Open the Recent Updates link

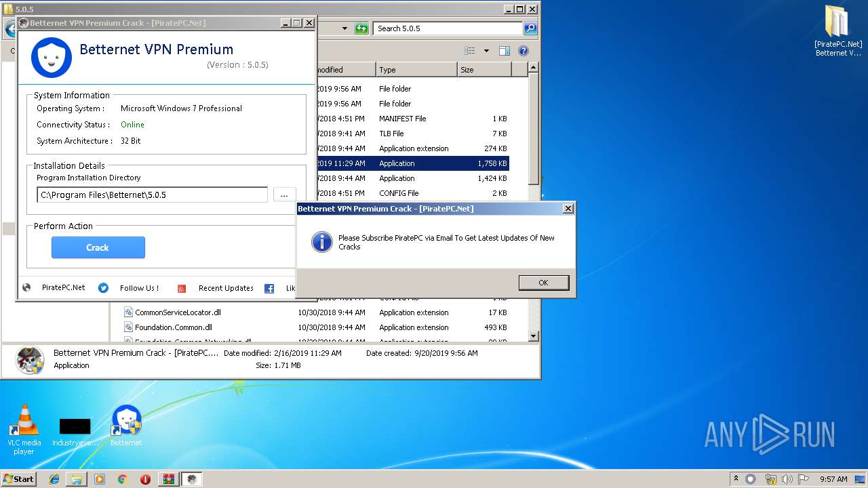pos(226,288)
